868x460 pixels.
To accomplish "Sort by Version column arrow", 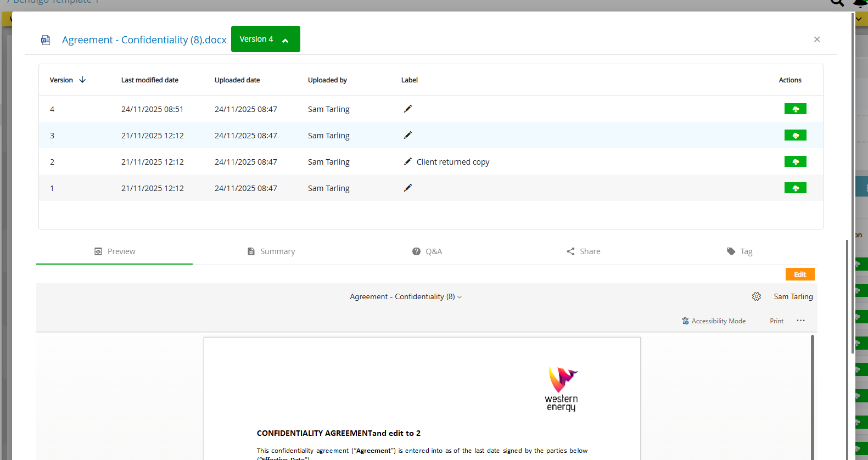I will [82, 80].
